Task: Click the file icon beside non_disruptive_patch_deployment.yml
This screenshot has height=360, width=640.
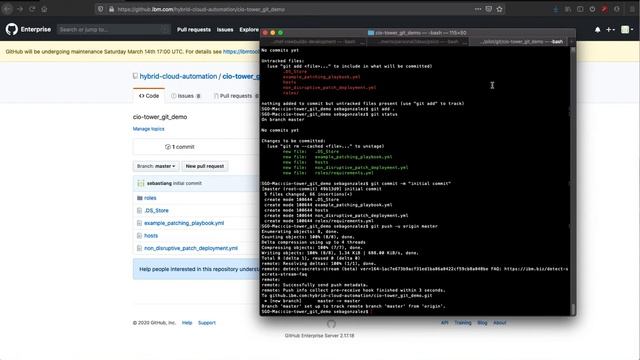Action: [x=140, y=249]
